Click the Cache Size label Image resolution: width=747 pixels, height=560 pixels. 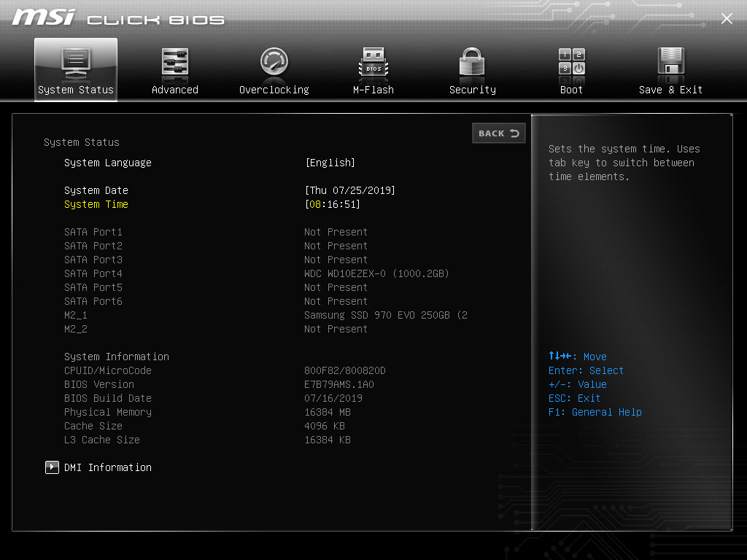pos(93,426)
